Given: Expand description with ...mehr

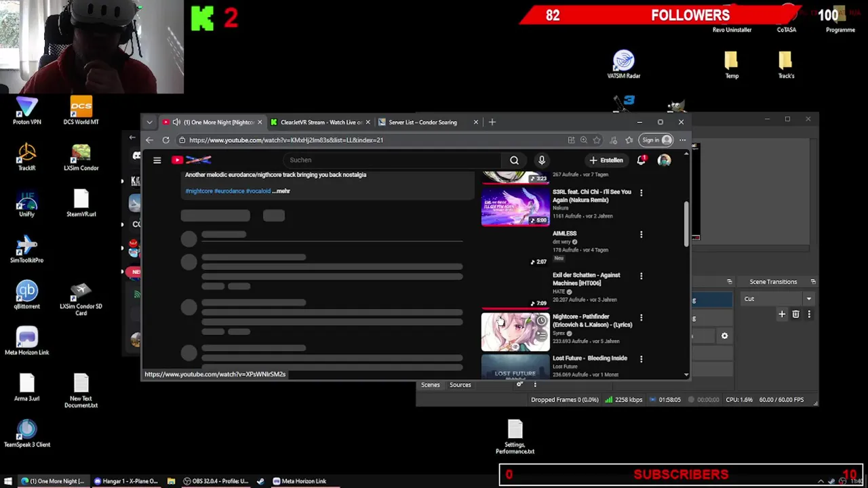Looking at the screenshot, I should click(281, 191).
